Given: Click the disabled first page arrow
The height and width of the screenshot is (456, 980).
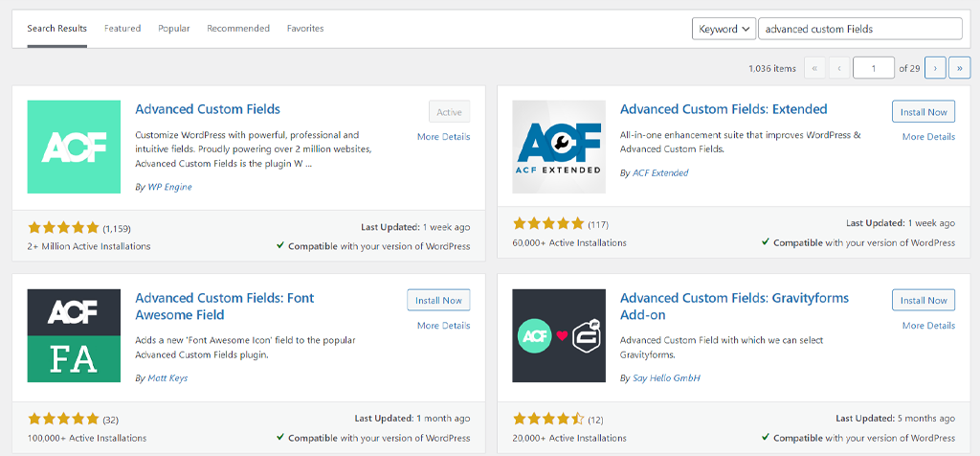Looking at the screenshot, I should [815, 68].
